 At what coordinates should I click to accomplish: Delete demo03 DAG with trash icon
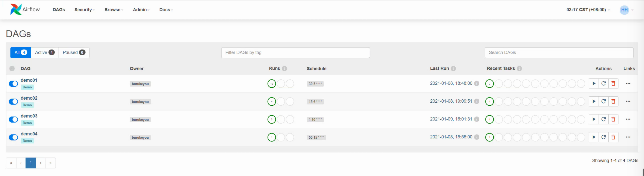point(613,119)
